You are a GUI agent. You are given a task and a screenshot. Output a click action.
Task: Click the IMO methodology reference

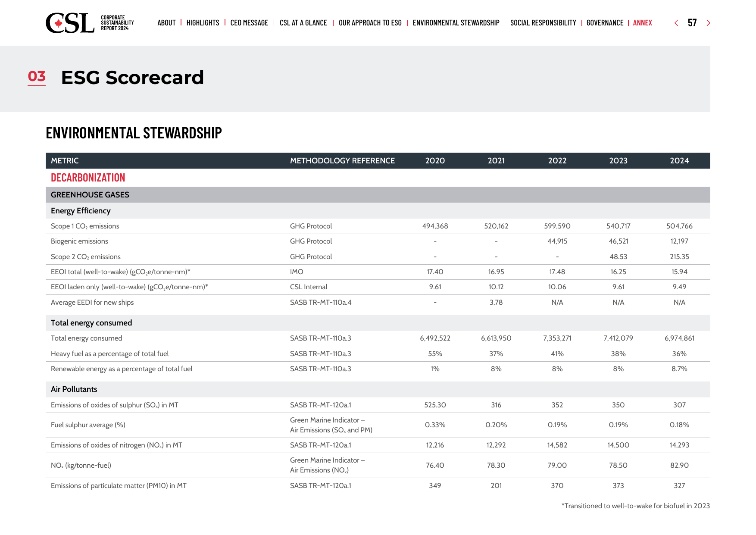[x=297, y=272]
